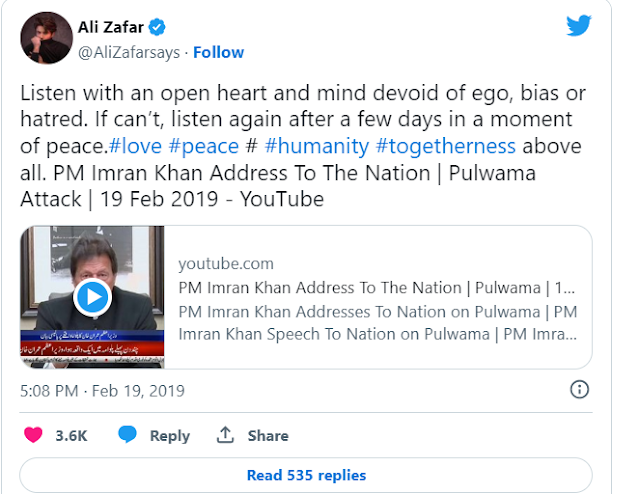Click the @AliZafarsays handle

pyautogui.click(x=129, y=53)
